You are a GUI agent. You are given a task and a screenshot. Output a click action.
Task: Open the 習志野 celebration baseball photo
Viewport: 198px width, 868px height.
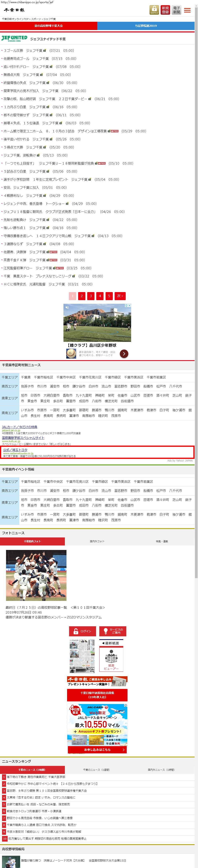coord(36,576)
